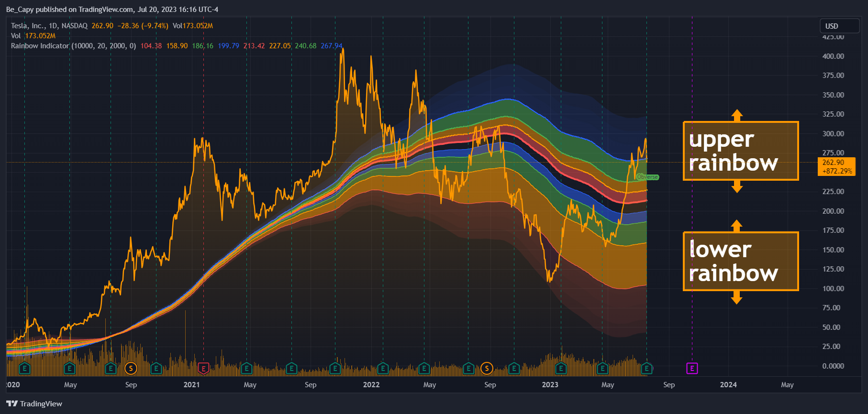Click the Vol 173.052M volume legend line
868x414 pixels.
point(33,36)
